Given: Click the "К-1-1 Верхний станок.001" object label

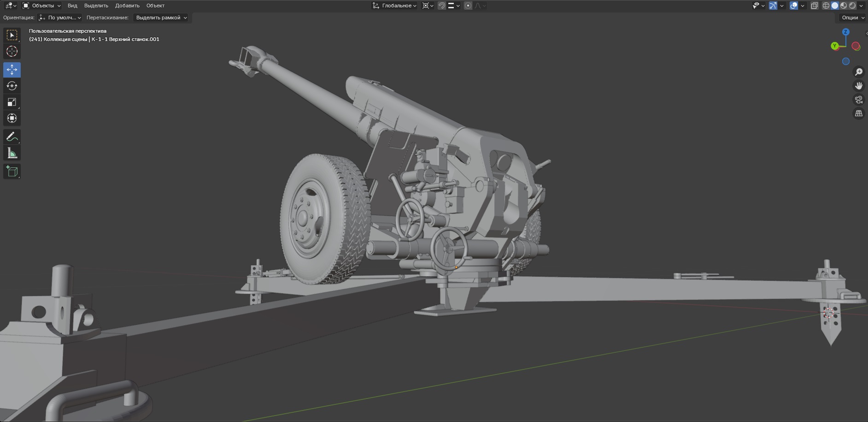Looking at the screenshot, I should (125, 39).
